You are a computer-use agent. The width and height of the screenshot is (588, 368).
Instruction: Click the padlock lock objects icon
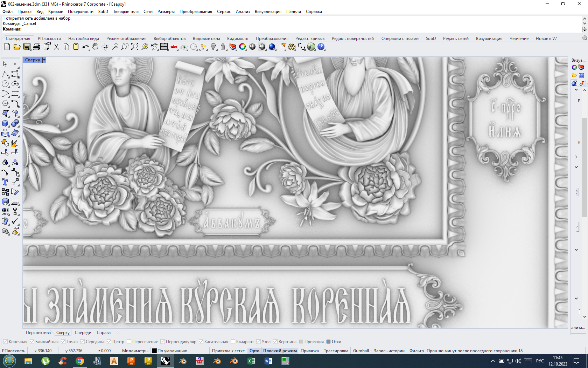[x=223, y=47]
